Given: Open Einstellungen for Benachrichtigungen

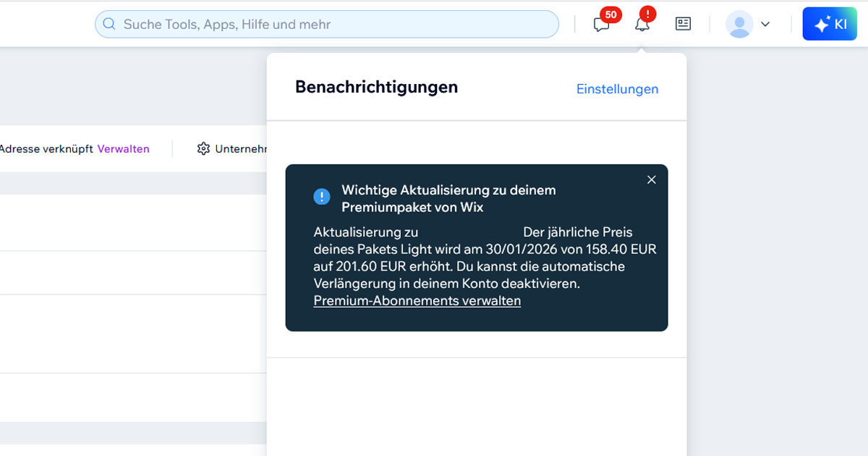Looking at the screenshot, I should pyautogui.click(x=617, y=88).
